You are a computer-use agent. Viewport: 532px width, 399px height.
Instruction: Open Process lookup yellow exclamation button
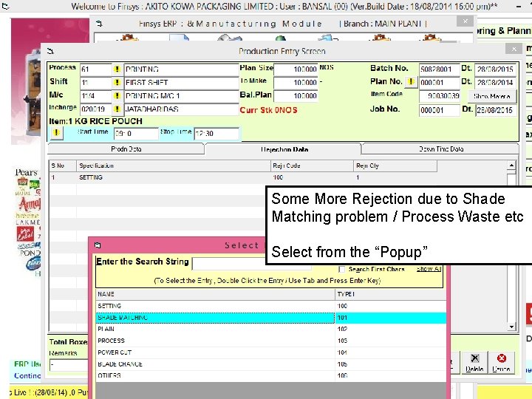click(117, 69)
